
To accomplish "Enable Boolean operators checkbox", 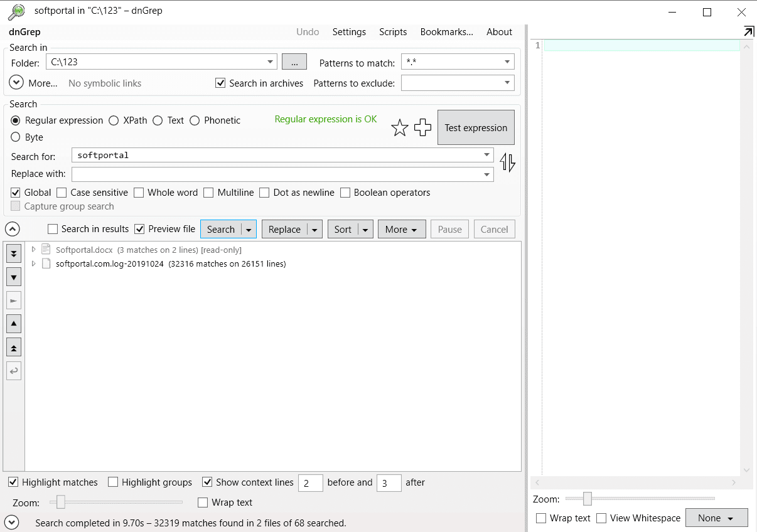I will coord(345,193).
